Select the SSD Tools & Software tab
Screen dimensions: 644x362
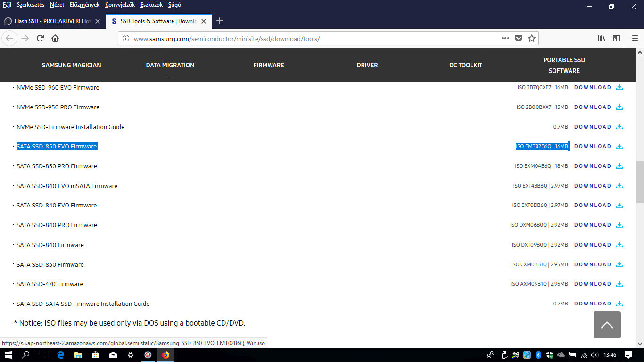[x=159, y=21]
